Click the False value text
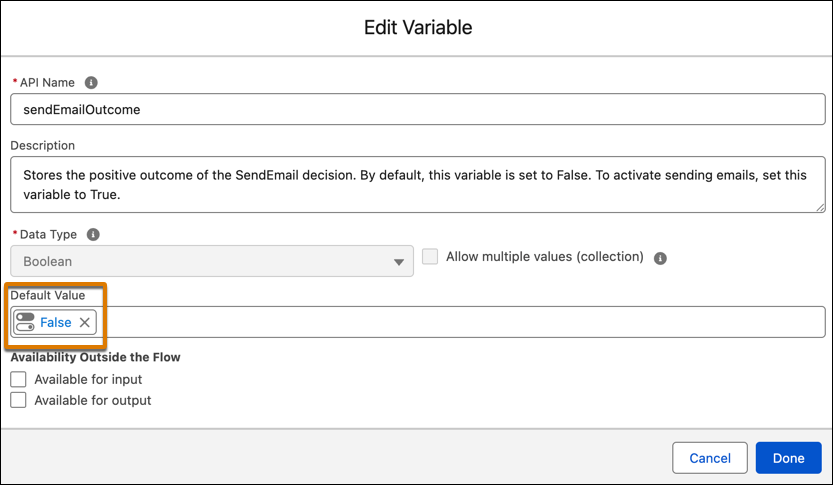The image size is (833, 485). click(56, 322)
